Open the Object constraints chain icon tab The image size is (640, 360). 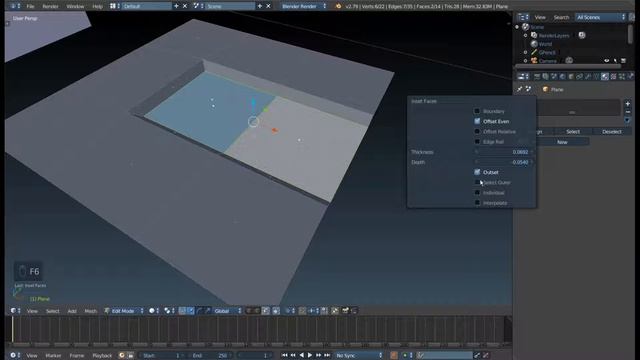coord(579,76)
